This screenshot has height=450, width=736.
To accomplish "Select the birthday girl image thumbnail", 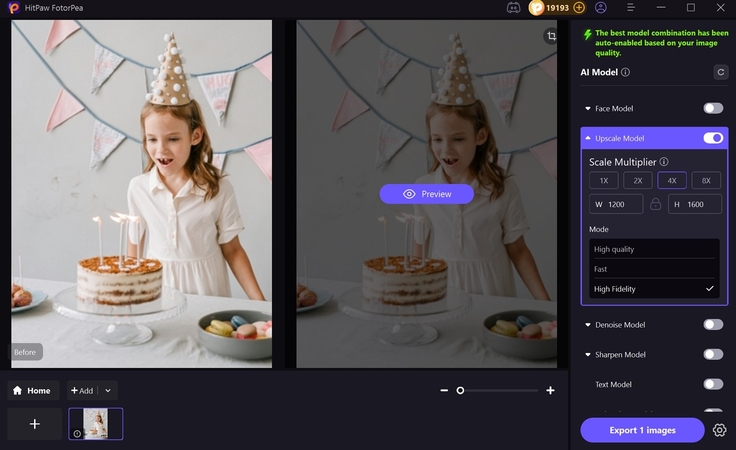I will point(96,424).
